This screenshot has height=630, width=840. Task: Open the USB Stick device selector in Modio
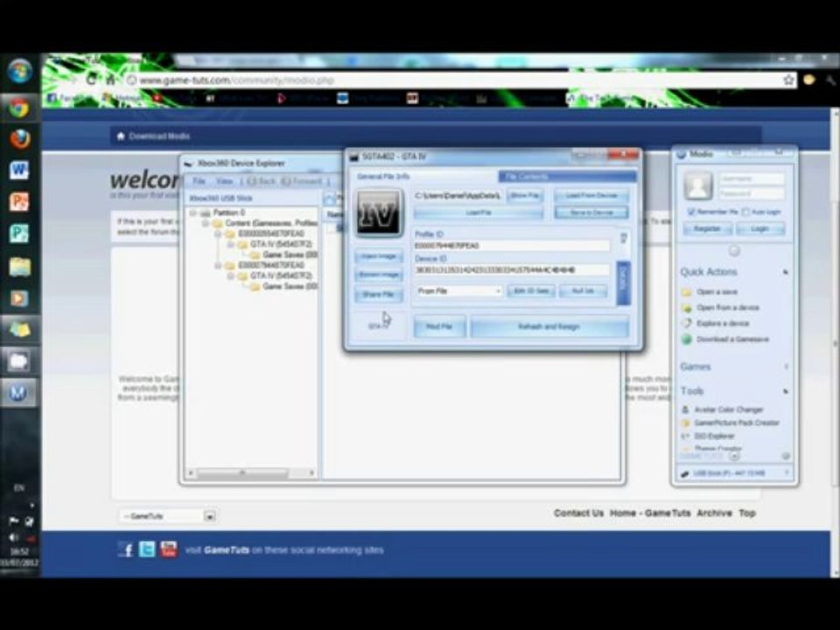734,473
